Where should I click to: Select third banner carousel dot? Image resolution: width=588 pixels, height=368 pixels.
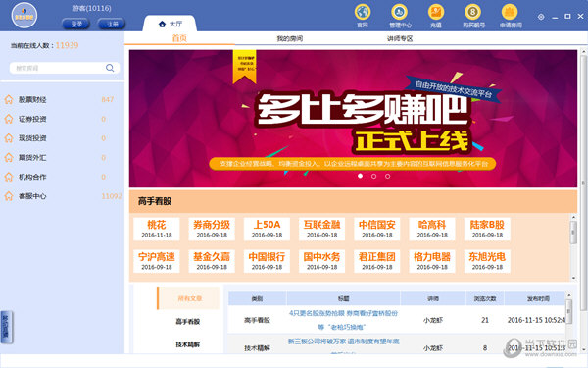coord(388,176)
